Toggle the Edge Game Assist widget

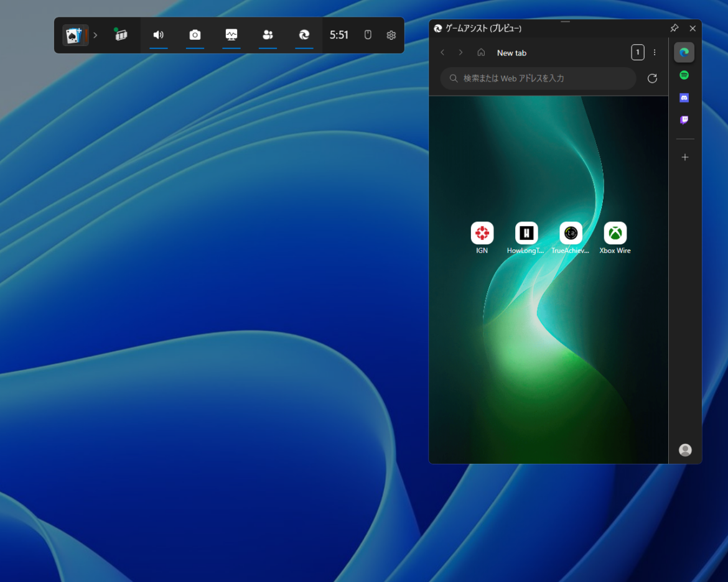coord(304,35)
